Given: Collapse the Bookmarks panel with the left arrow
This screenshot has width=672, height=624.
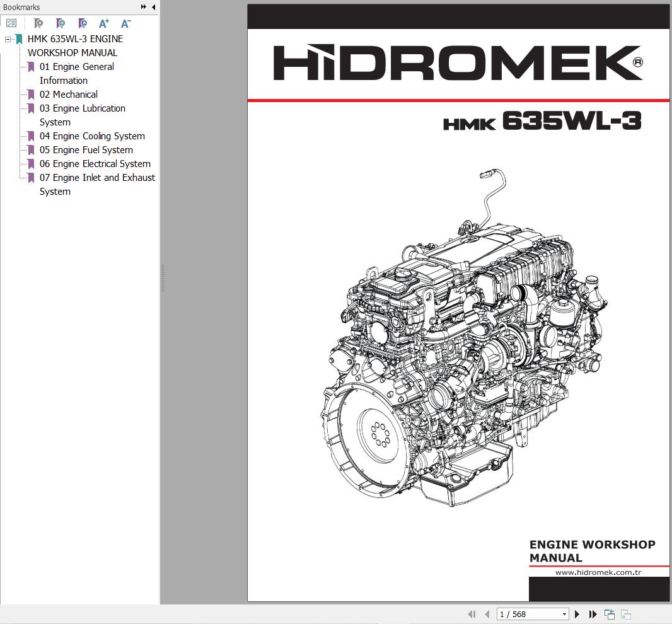Looking at the screenshot, I should coord(153,7).
